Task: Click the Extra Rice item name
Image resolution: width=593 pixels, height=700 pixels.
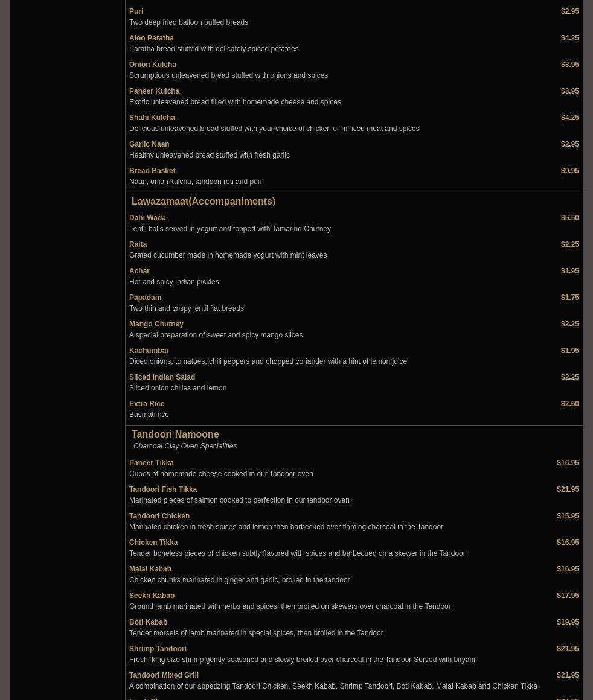Action: pyautogui.click(x=147, y=404)
